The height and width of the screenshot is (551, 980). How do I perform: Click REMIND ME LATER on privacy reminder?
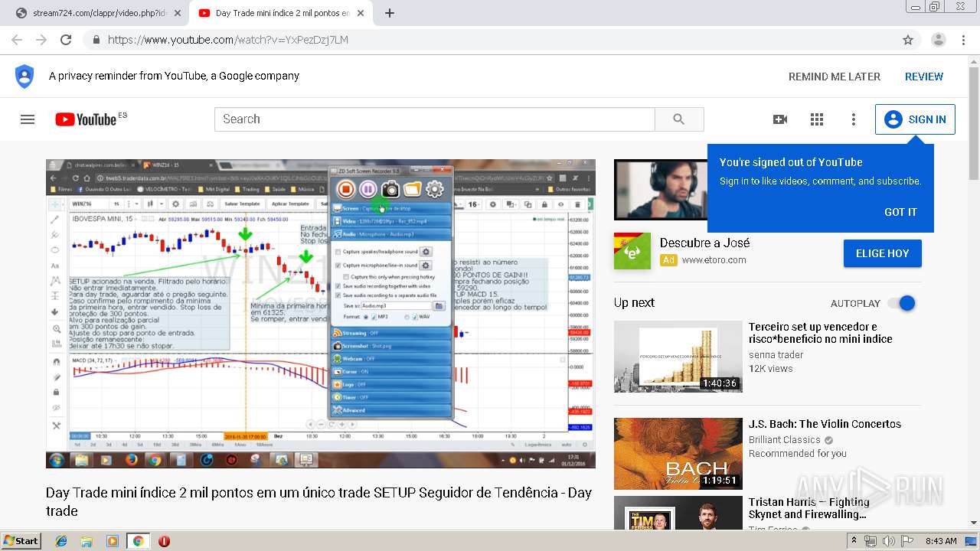click(835, 77)
